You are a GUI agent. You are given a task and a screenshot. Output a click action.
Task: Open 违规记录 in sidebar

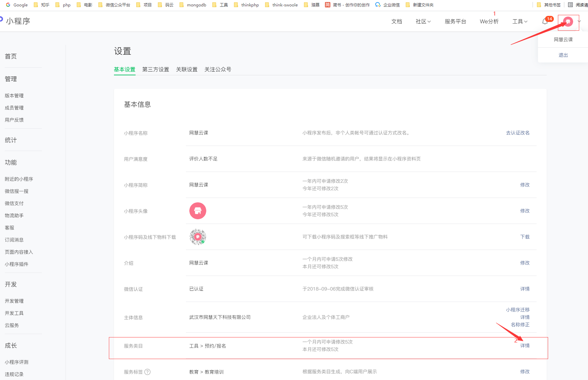(14, 374)
